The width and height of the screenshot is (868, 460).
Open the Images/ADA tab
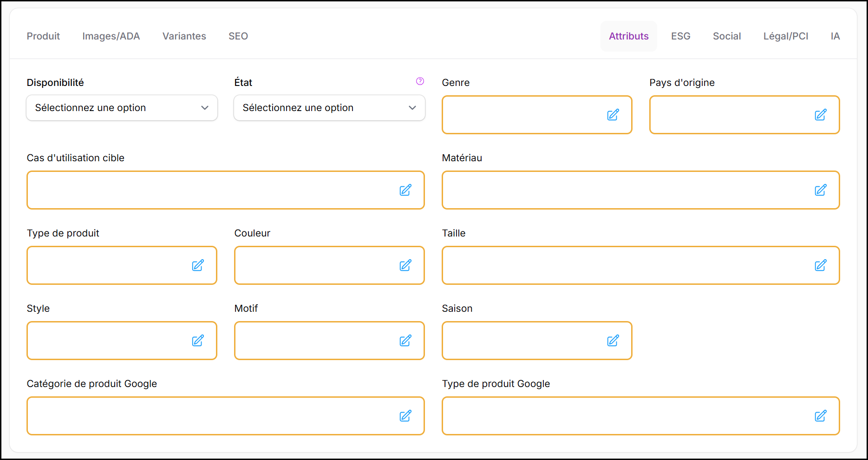(x=111, y=36)
